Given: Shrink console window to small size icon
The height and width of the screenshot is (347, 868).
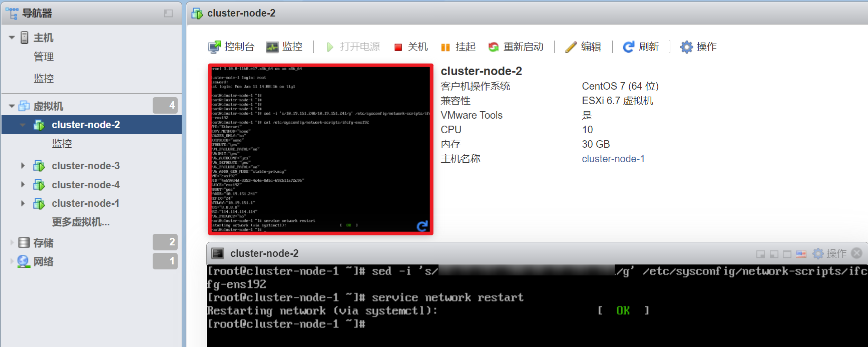Looking at the screenshot, I should pos(760,254).
